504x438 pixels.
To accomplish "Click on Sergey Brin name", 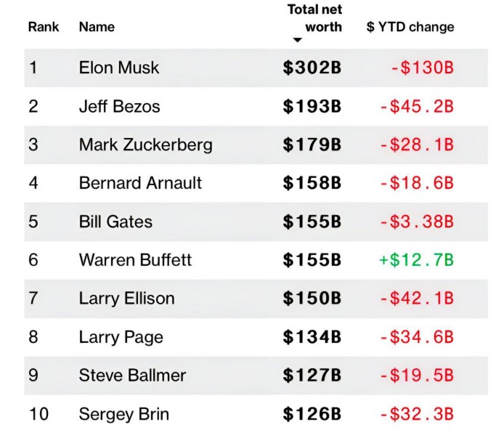I will click(123, 414).
